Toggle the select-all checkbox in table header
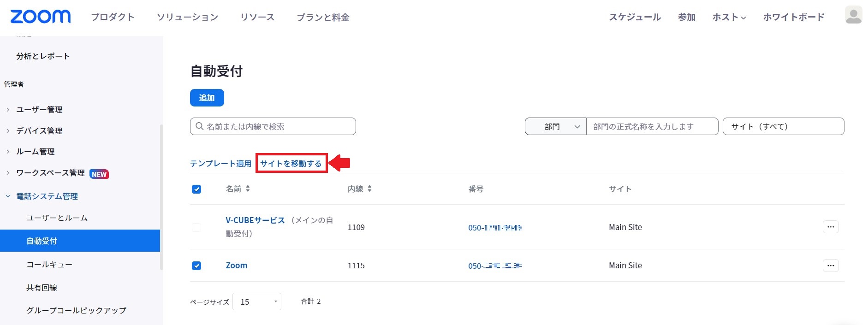 [x=196, y=189]
